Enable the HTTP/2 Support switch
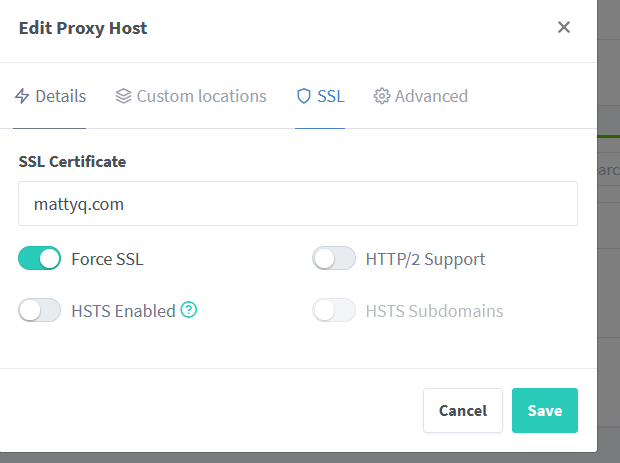Screen dimensions: 620x463 (x=334, y=258)
